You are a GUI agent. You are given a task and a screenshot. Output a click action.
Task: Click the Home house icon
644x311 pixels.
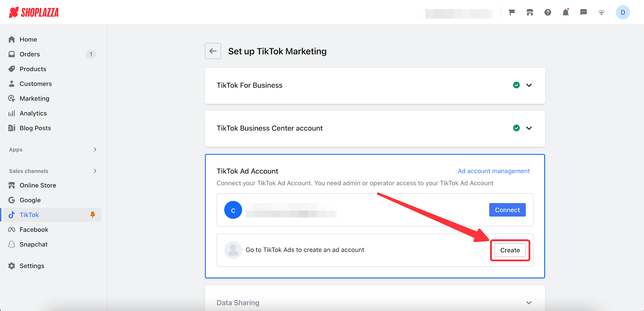[12, 39]
